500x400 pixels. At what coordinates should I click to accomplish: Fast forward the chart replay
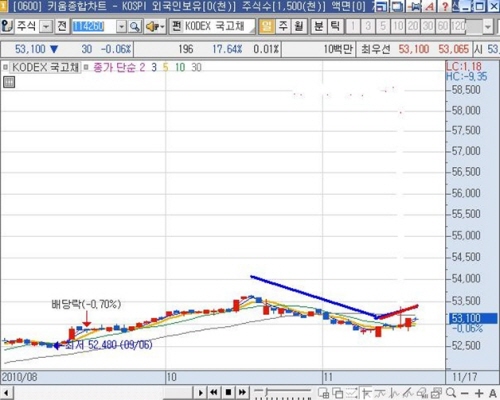click(x=242, y=392)
